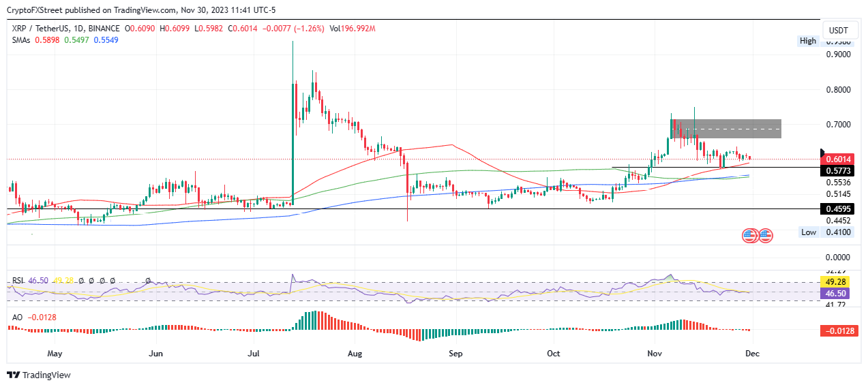Click the high price H0.6099
The image size is (868, 387).
coord(175,29)
